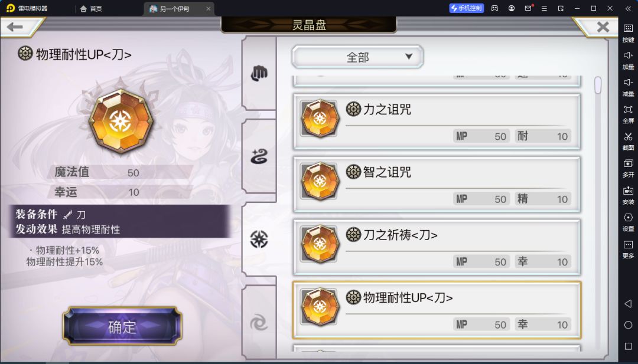Open the 全部 filter dropdown
The height and width of the screenshot is (364, 638).
click(x=357, y=57)
